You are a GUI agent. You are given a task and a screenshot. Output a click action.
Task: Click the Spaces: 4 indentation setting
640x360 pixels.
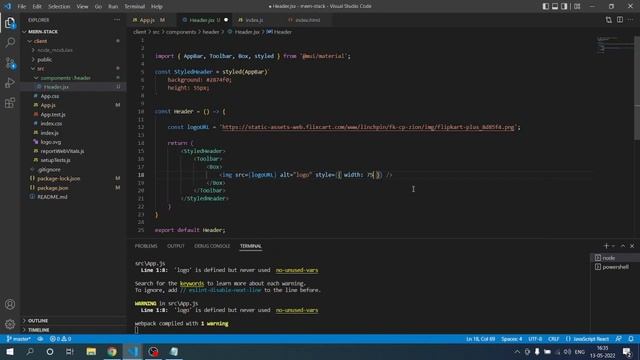[x=511, y=339]
